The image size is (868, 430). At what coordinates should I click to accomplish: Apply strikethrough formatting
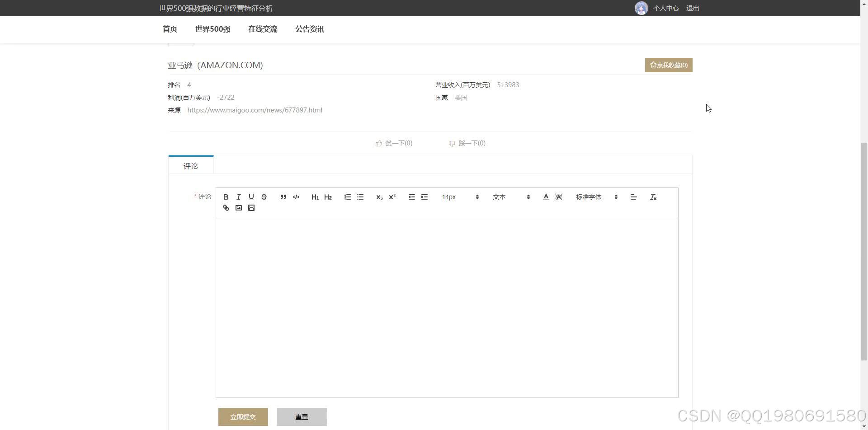264,197
